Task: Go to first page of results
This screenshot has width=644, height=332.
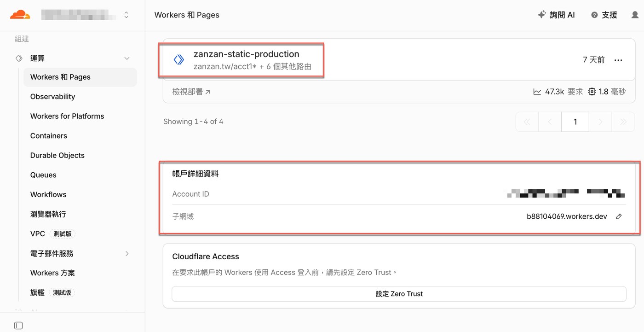Action: click(527, 122)
